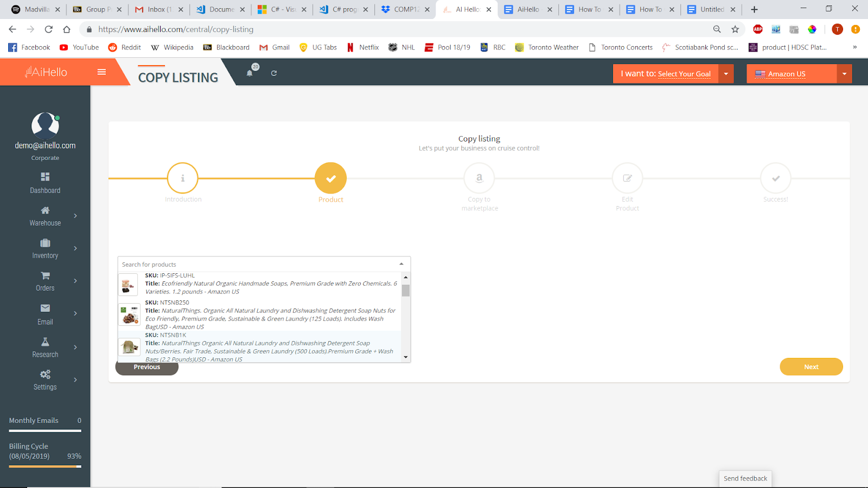The height and width of the screenshot is (488, 868).
Task: Show more bookmarks with the chevron
Action: 854,47
